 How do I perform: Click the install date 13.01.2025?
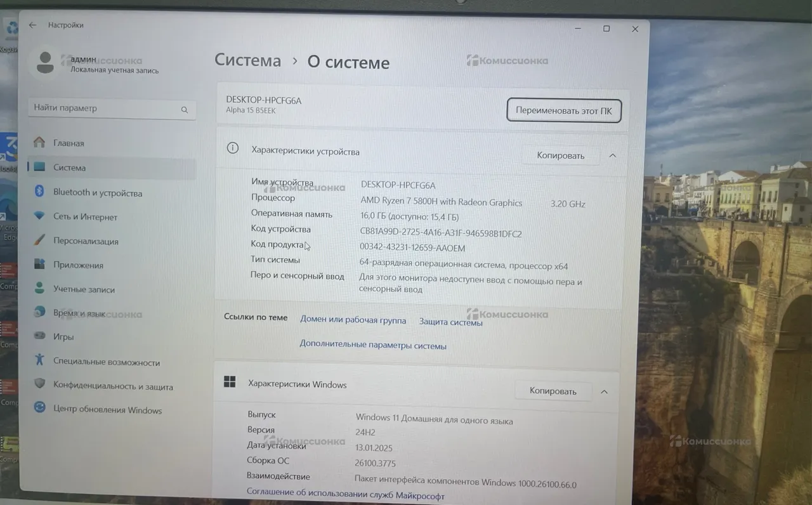374,448
